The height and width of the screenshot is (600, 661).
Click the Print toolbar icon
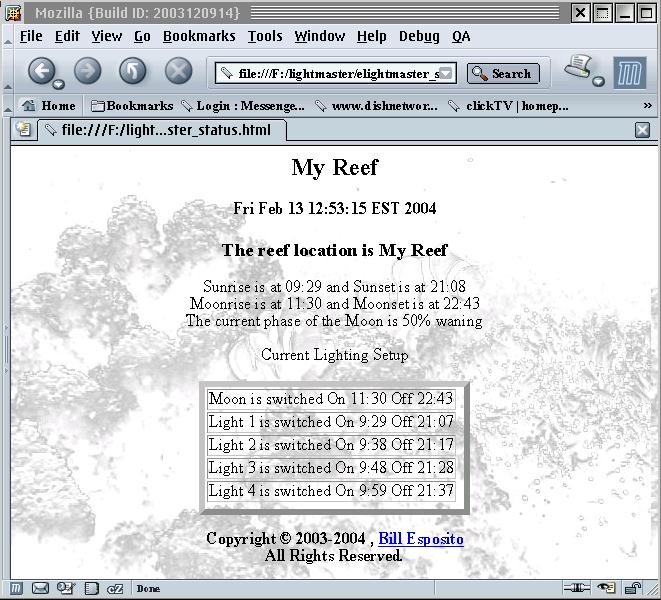coord(578,69)
